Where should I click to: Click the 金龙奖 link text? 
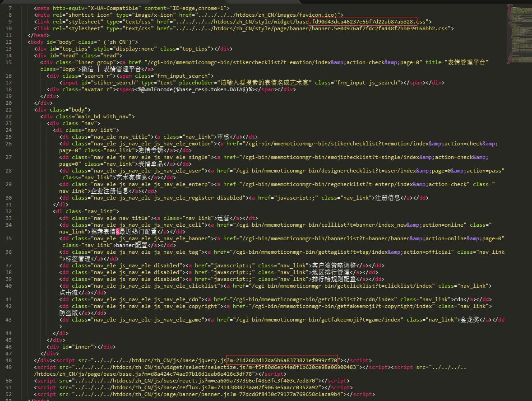pyautogui.click(x=470, y=320)
